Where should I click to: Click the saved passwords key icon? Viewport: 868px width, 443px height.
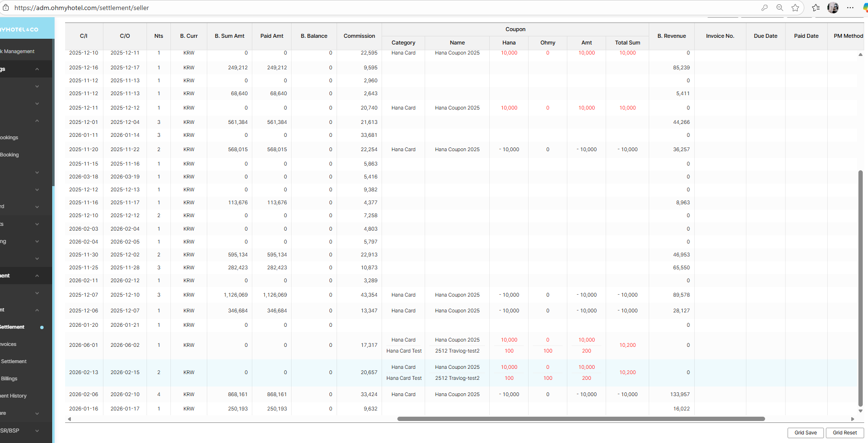tap(765, 8)
